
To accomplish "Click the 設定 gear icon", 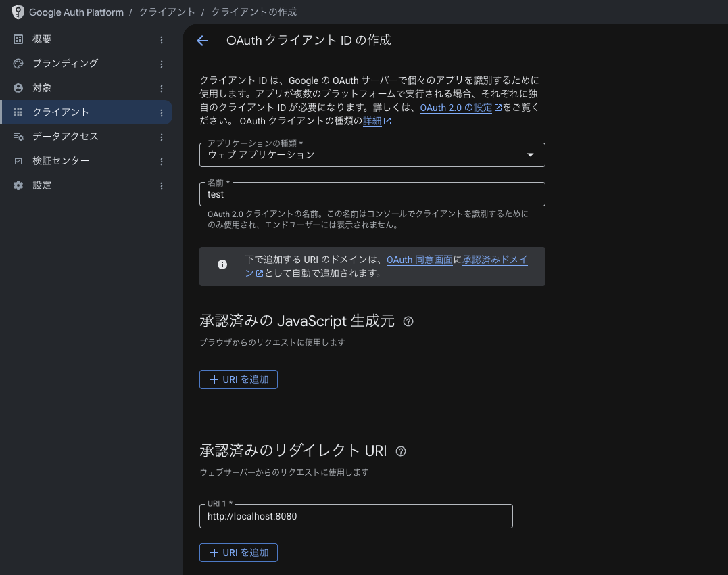I will pyautogui.click(x=18, y=185).
